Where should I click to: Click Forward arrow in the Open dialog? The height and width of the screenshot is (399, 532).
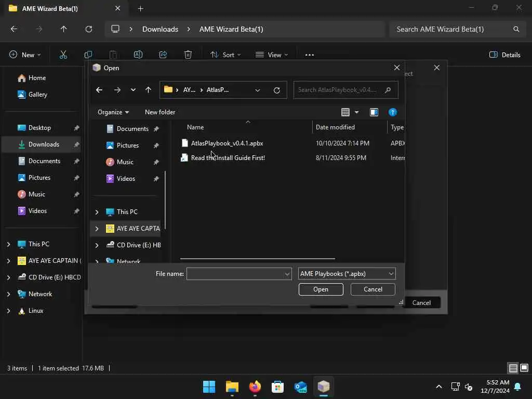(117, 90)
